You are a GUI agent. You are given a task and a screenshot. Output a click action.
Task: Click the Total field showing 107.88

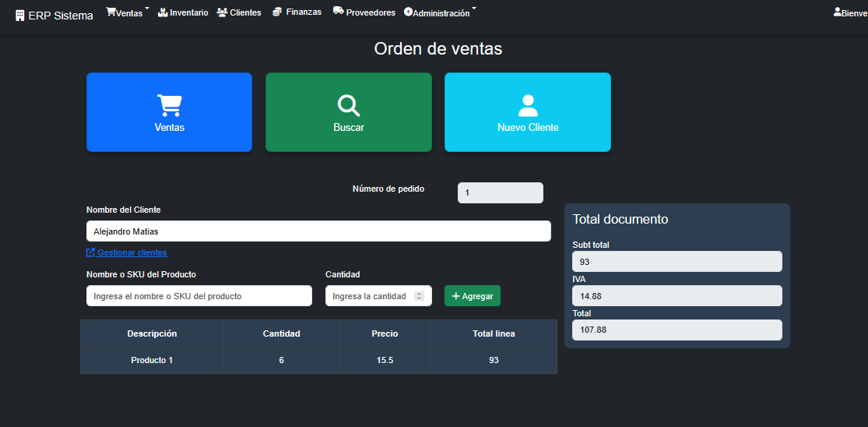[676, 330]
